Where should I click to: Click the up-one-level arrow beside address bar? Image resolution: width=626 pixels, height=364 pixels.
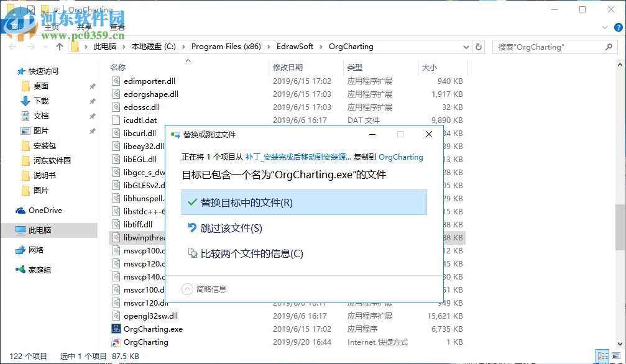tap(58, 46)
